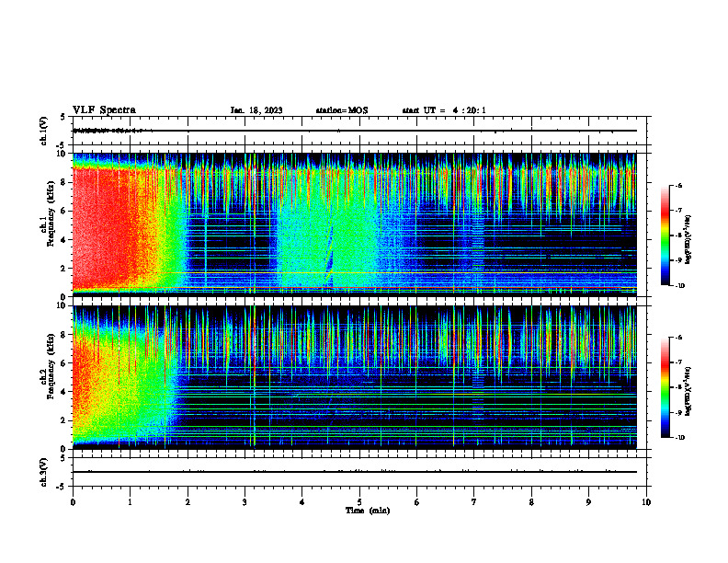Viewport: 728px width, 563px height.
Task: Click time axis tick label "5"
Action: click(x=359, y=502)
